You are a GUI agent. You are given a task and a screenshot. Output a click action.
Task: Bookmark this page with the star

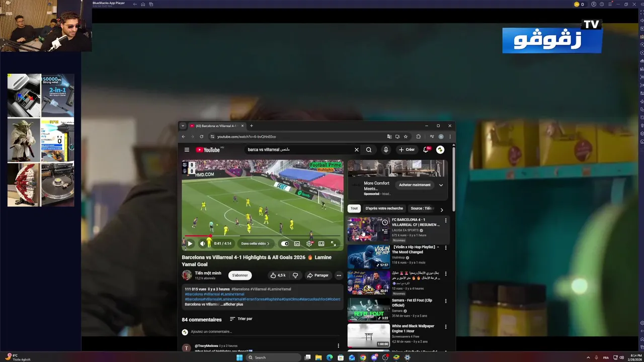(406, 137)
